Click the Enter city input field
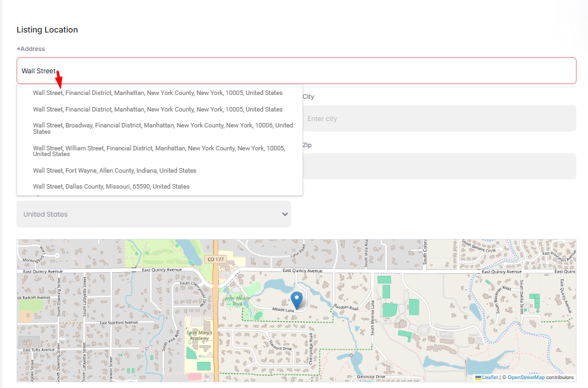 pyautogui.click(x=439, y=119)
